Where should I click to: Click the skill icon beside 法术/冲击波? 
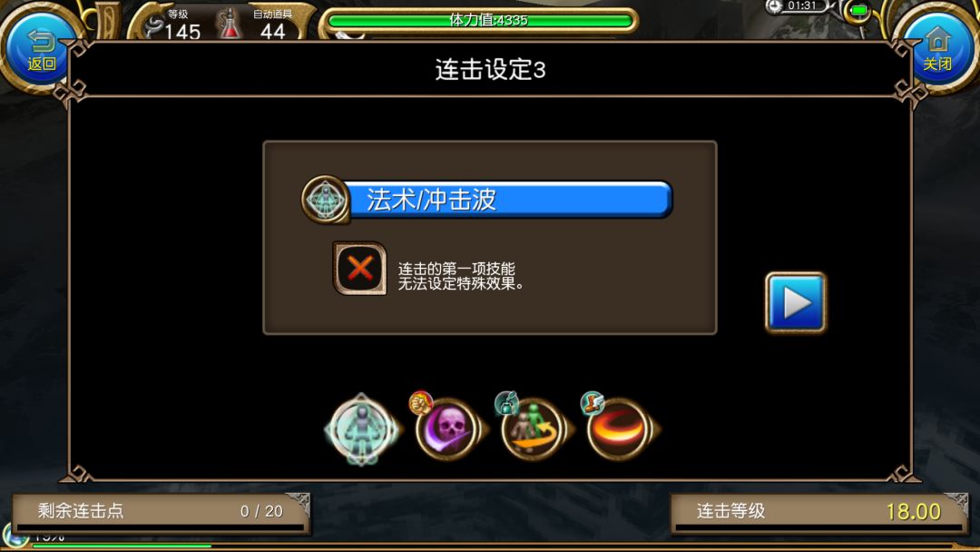pyautogui.click(x=325, y=200)
